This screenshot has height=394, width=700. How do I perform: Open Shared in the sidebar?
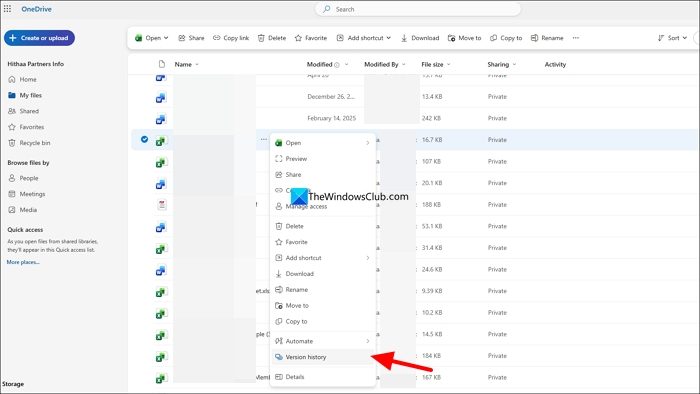(23, 111)
